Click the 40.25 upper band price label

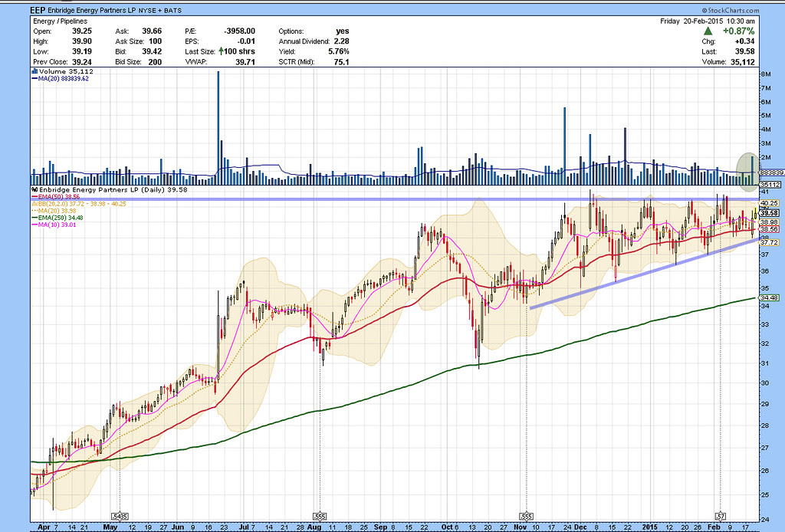pos(769,203)
